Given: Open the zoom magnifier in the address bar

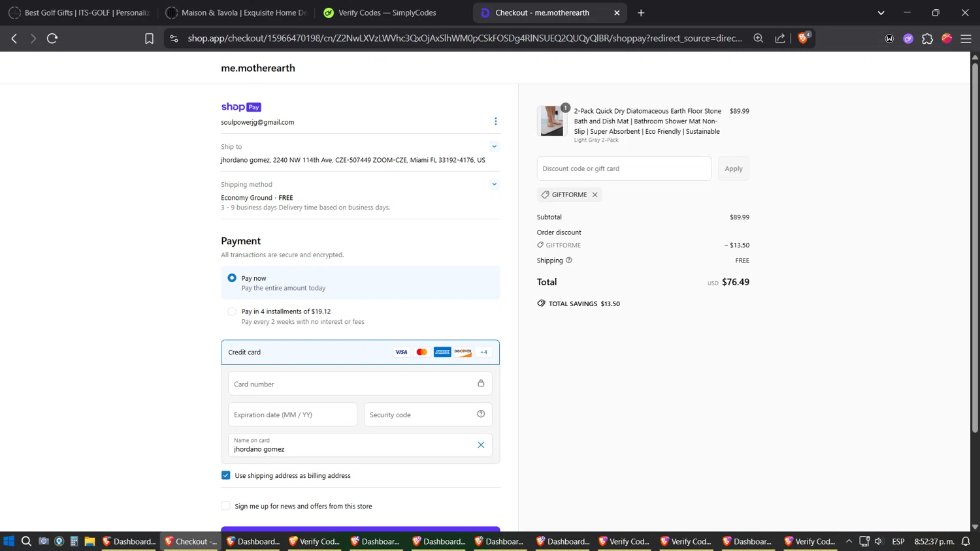Looking at the screenshot, I should pyautogui.click(x=759, y=39).
